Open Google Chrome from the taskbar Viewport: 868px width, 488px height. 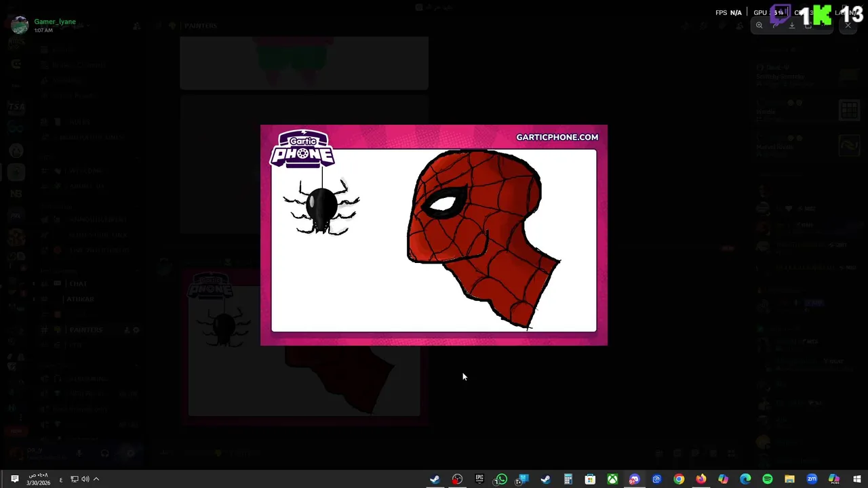coord(679,479)
